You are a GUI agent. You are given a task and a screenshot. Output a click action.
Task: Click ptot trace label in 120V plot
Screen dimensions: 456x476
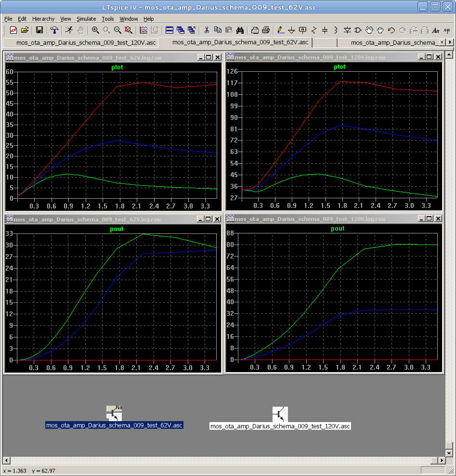point(339,67)
